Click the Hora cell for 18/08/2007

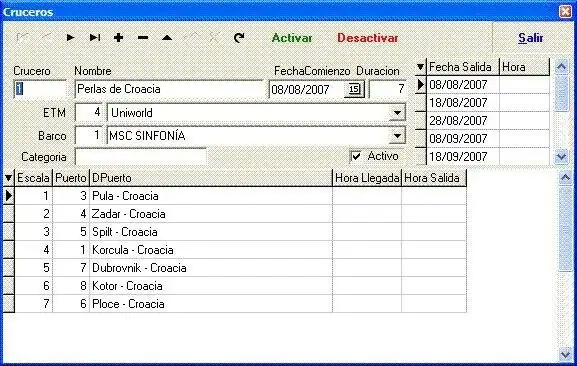pyautogui.click(x=524, y=103)
